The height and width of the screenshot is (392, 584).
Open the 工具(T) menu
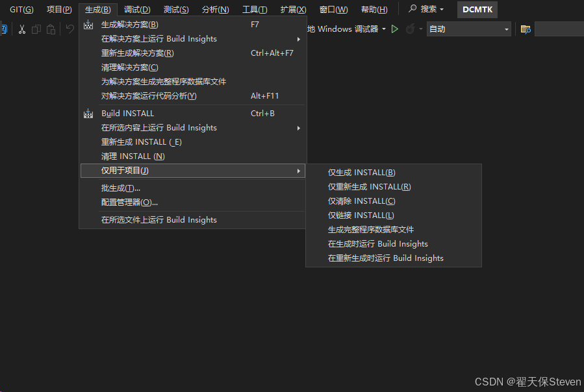[x=255, y=9]
